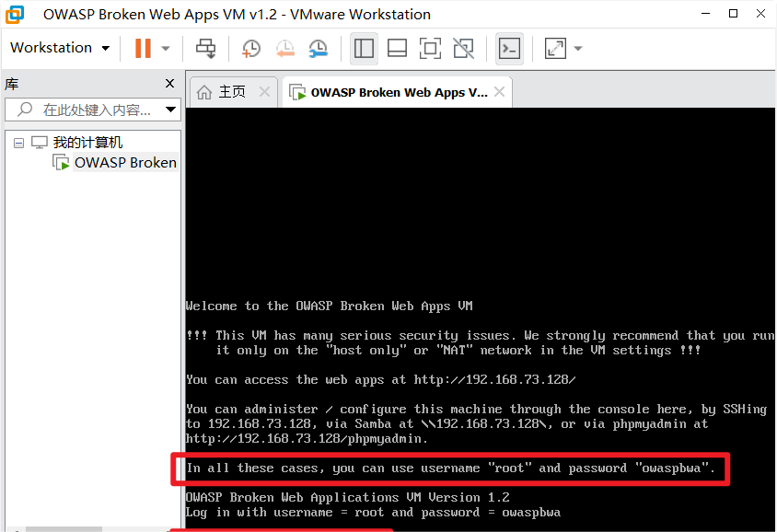Click 'Welcome to the OWASP Broken Web Apps VM' line
Image resolution: width=777 pixels, height=532 pixels.
(x=329, y=306)
